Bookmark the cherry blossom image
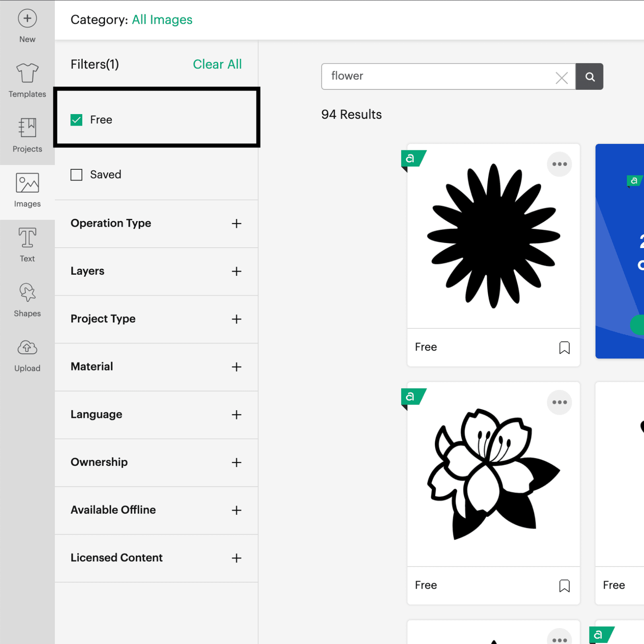The height and width of the screenshot is (644, 644). [x=564, y=586]
